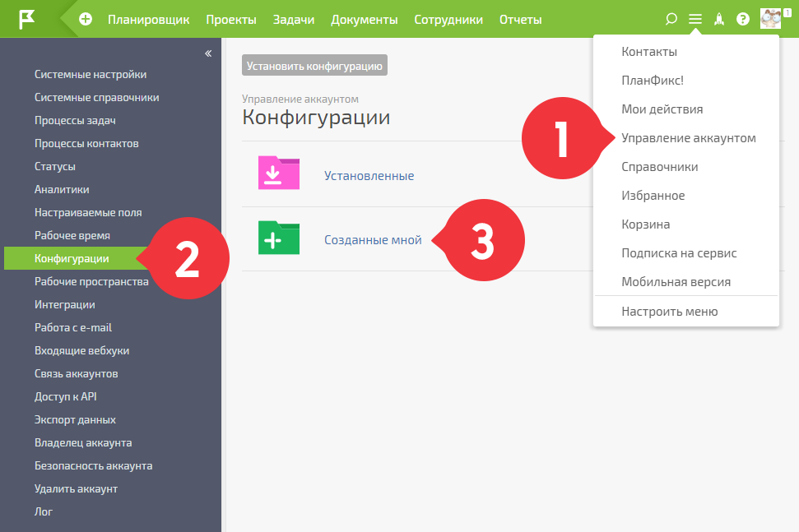Open the search magnifier icon
Screen dimensions: 799x532
pyautogui.click(x=671, y=20)
